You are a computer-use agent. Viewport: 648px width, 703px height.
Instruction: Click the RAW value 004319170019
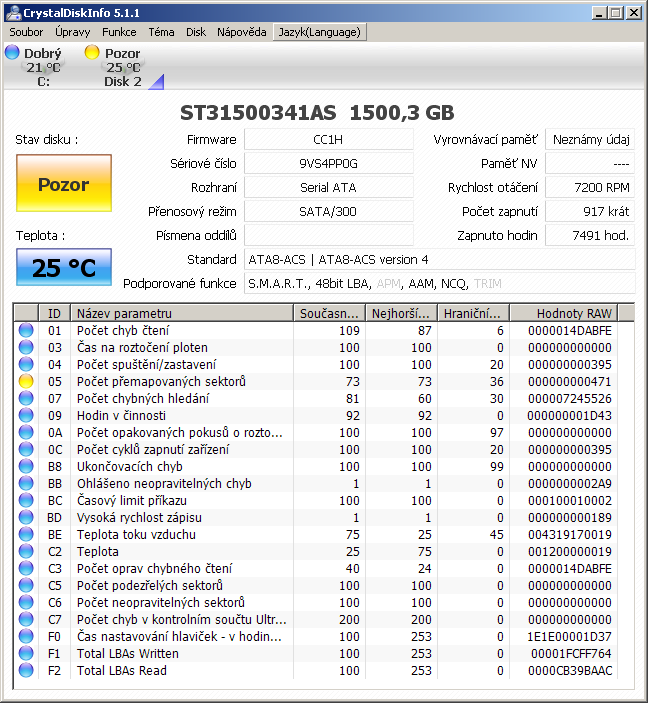570,534
